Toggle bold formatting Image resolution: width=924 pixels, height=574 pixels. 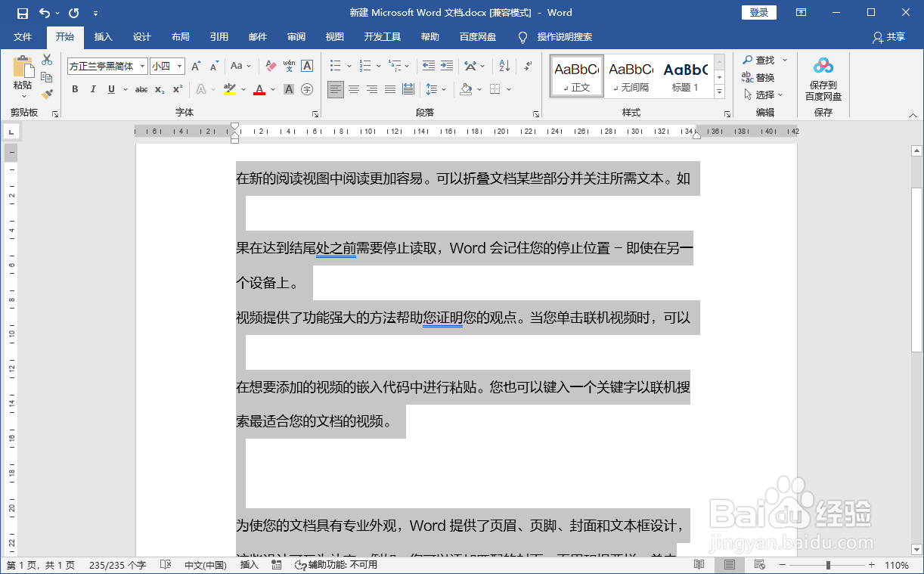click(x=75, y=89)
